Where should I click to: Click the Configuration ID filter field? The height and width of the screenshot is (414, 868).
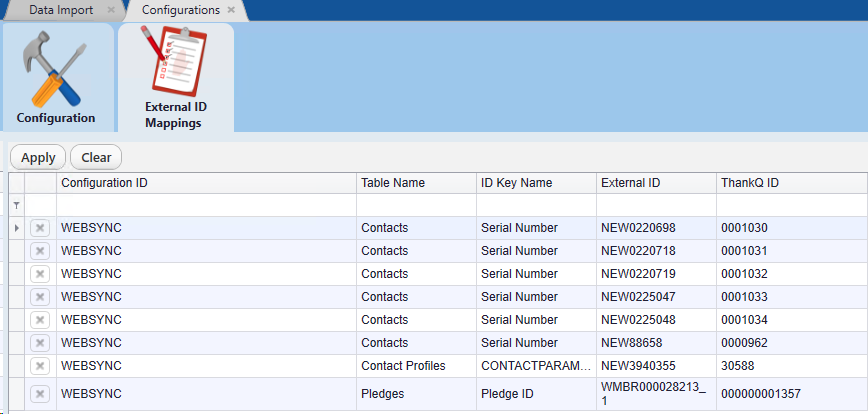tap(206, 205)
